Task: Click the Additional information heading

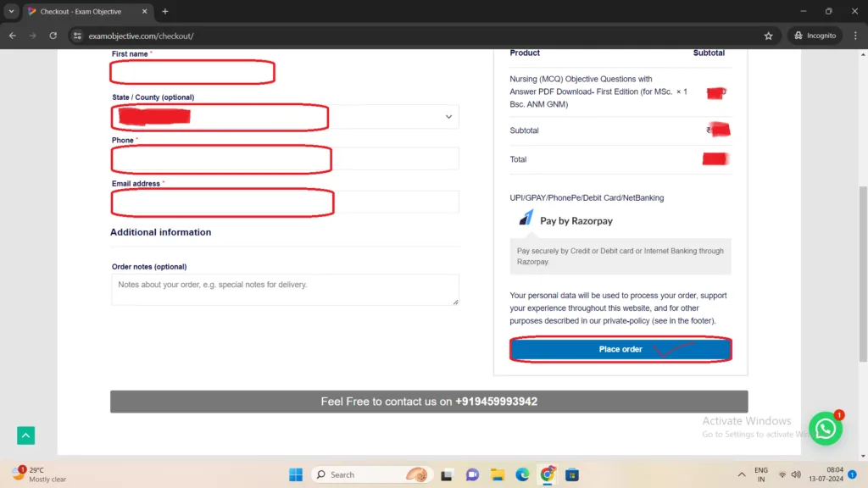Action: (160, 232)
